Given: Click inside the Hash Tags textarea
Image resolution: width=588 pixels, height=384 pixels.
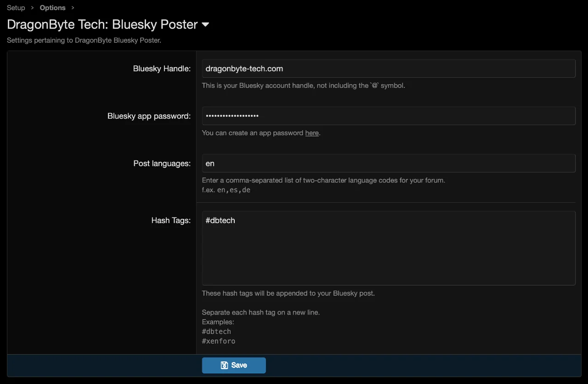Looking at the screenshot, I should (388, 248).
